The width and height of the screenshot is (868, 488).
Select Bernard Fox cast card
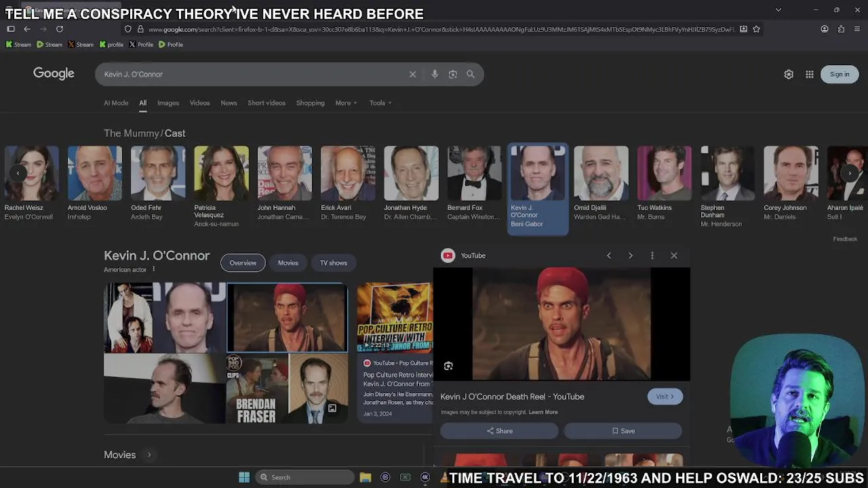[x=474, y=183]
